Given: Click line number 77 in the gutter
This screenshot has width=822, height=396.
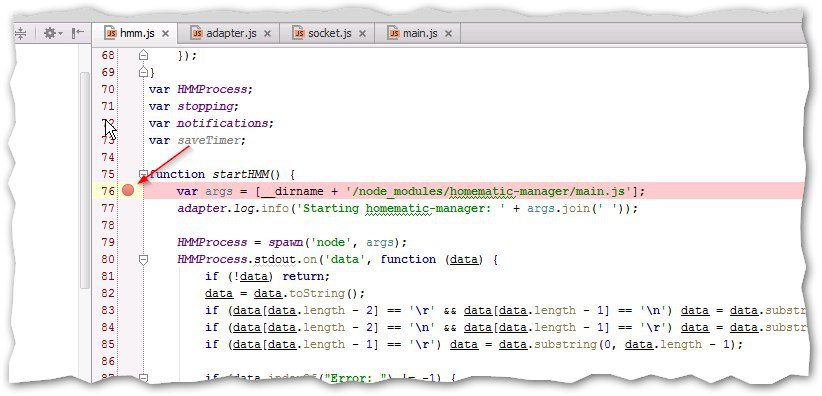Looking at the screenshot, I should pyautogui.click(x=108, y=208).
